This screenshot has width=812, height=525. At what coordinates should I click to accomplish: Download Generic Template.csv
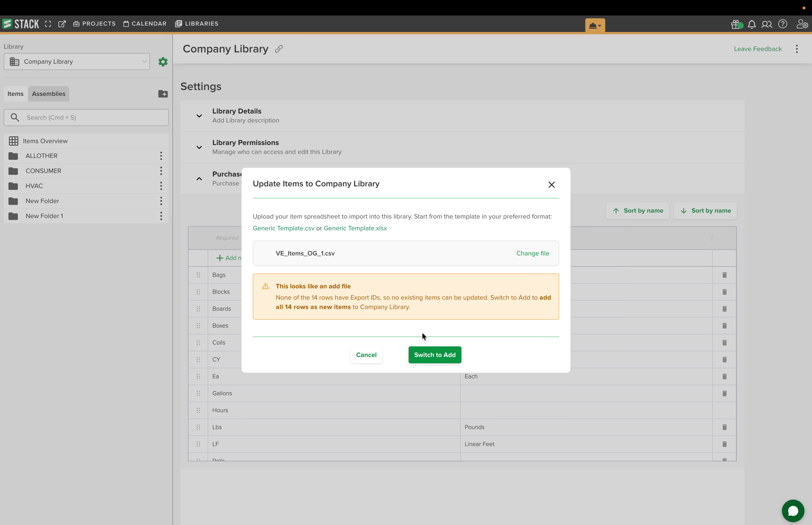[x=284, y=228]
